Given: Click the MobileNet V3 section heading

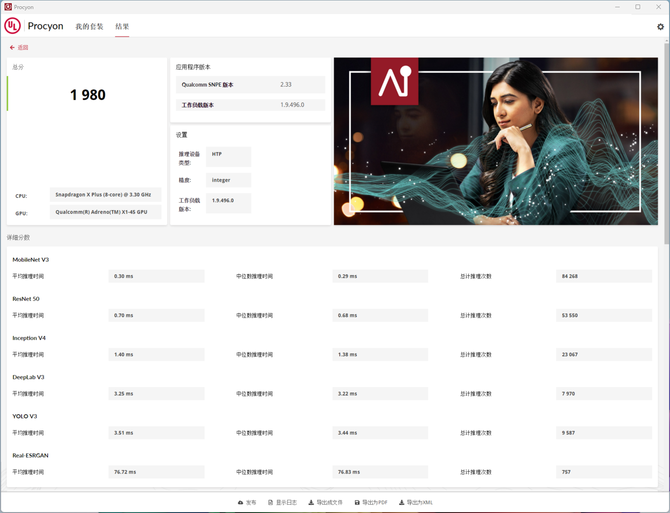Looking at the screenshot, I should tap(31, 259).
